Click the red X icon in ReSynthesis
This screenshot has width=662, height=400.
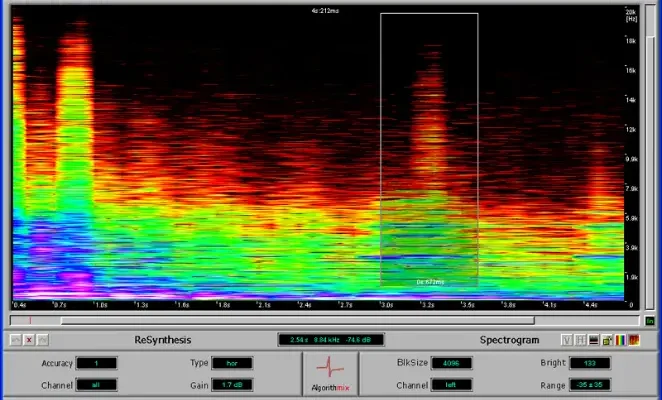coord(30,340)
